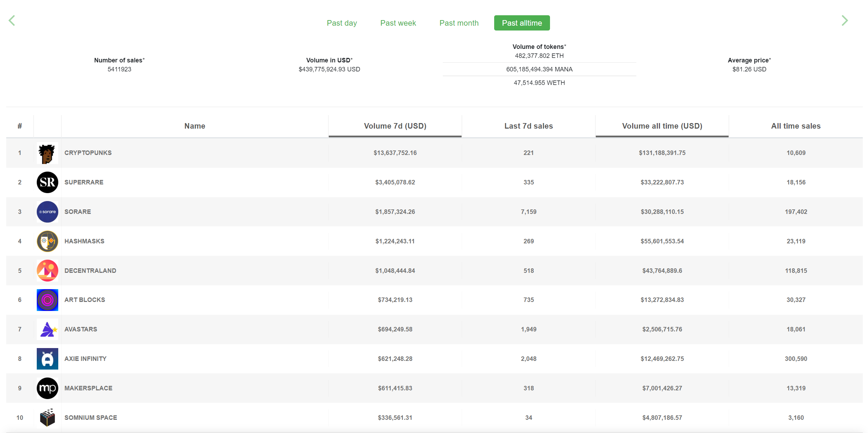Click the right carousel arrow
Screen dimensions: 868x433
pos(845,20)
